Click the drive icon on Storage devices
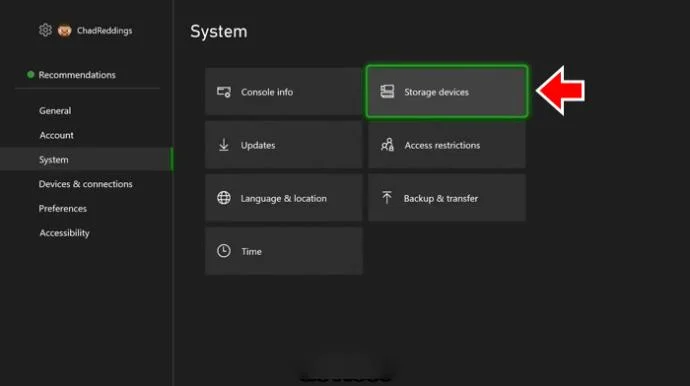 click(x=387, y=92)
